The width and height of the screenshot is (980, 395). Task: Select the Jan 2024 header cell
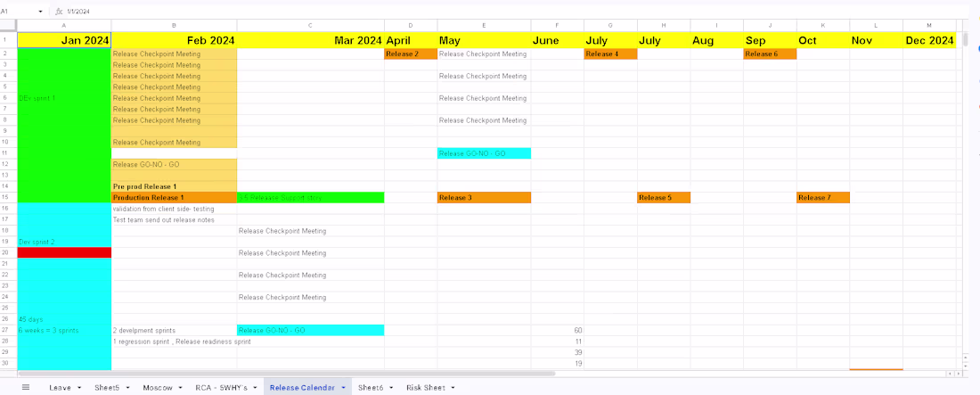click(x=64, y=40)
